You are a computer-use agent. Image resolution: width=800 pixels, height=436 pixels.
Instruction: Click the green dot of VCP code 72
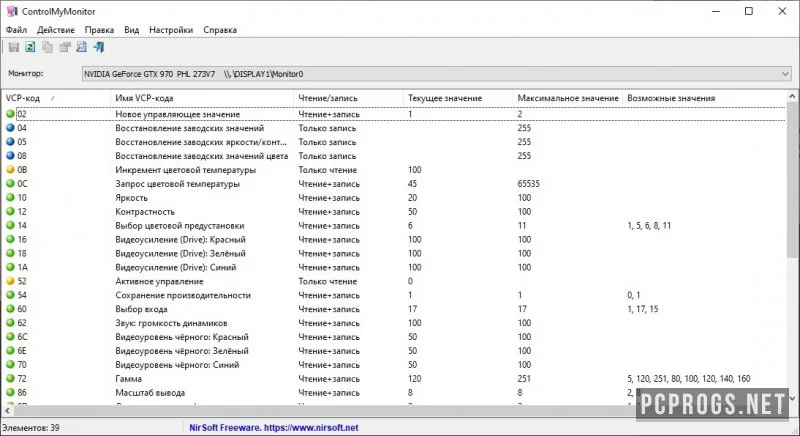click(10, 378)
